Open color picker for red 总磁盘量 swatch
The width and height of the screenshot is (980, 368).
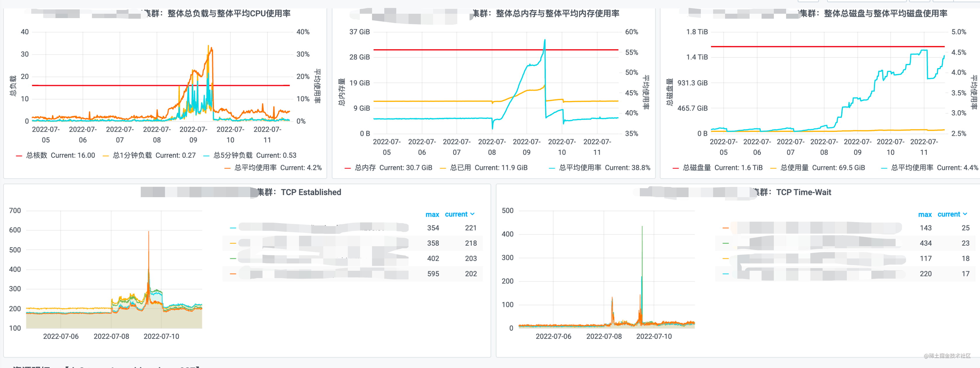click(x=675, y=168)
